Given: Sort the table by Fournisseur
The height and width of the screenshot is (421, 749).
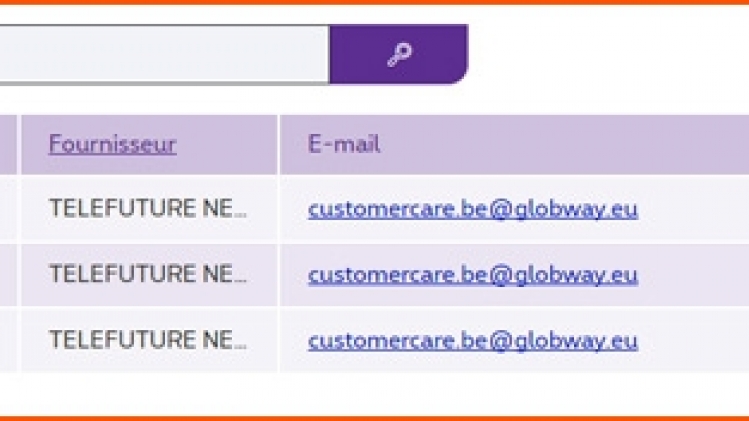Looking at the screenshot, I should (113, 144).
